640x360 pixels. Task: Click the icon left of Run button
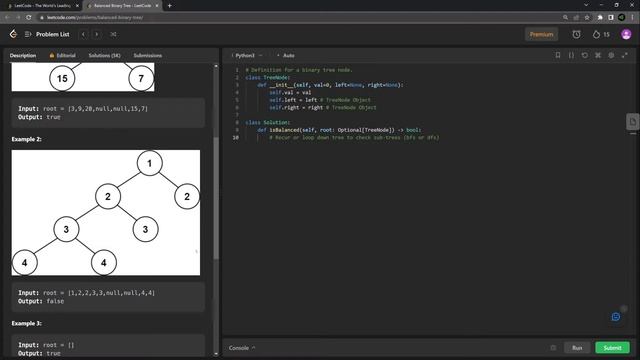553,348
